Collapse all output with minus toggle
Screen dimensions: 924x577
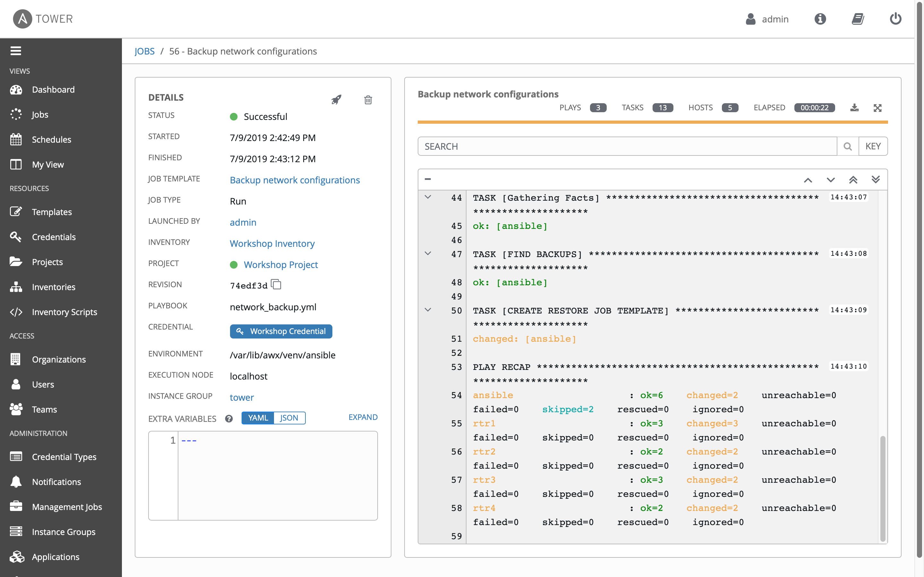point(428,179)
